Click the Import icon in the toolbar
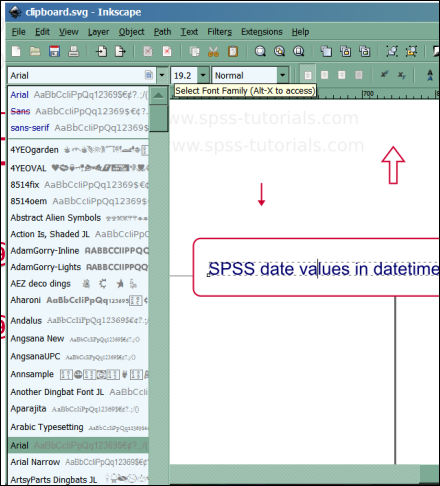The width and height of the screenshot is (440, 486). pyautogui.click(x=101, y=51)
